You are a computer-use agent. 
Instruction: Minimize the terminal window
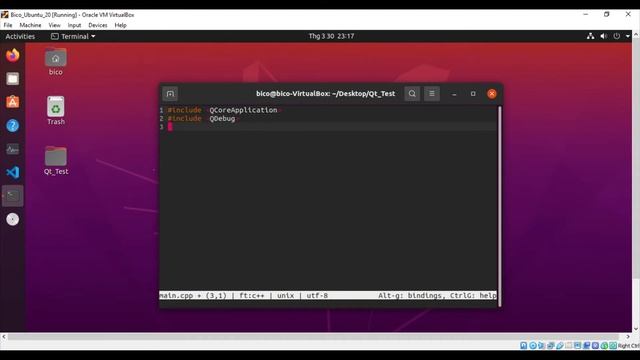coord(454,94)
